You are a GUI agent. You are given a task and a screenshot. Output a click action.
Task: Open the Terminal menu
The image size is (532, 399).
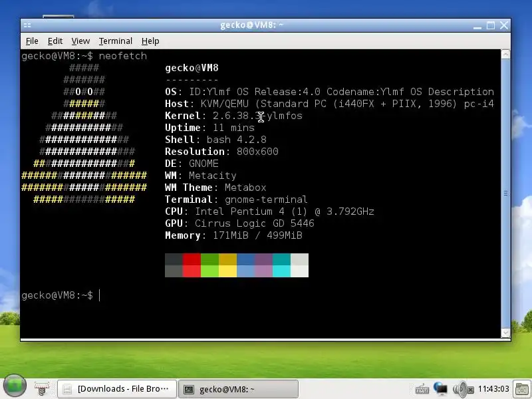[x=115, y=41]
